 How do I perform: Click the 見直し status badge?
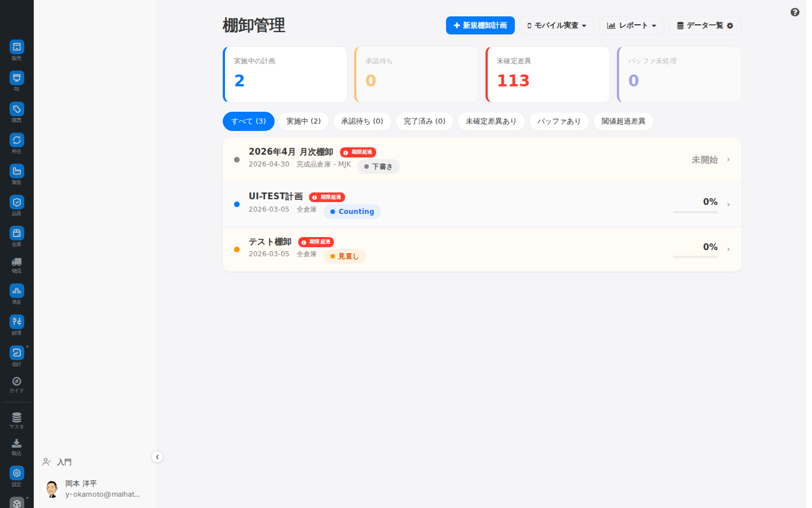click(x=345, y=256)
